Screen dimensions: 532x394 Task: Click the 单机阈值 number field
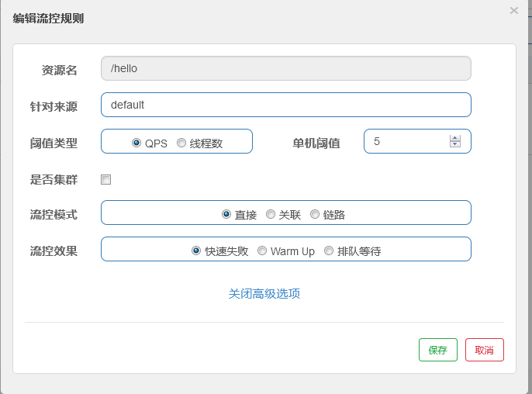pyautogui.click(x=417, y=141)
